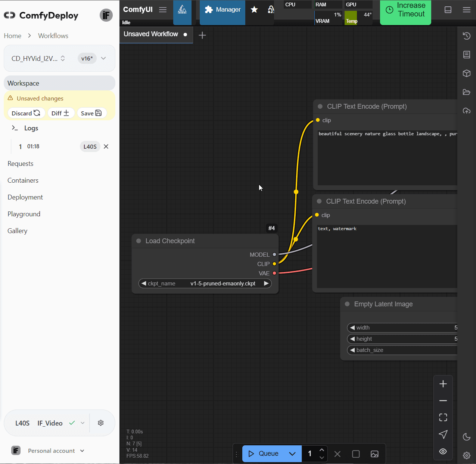
Task: Click the Workflows breadcrumb link
Action: [x=53, y=36]
